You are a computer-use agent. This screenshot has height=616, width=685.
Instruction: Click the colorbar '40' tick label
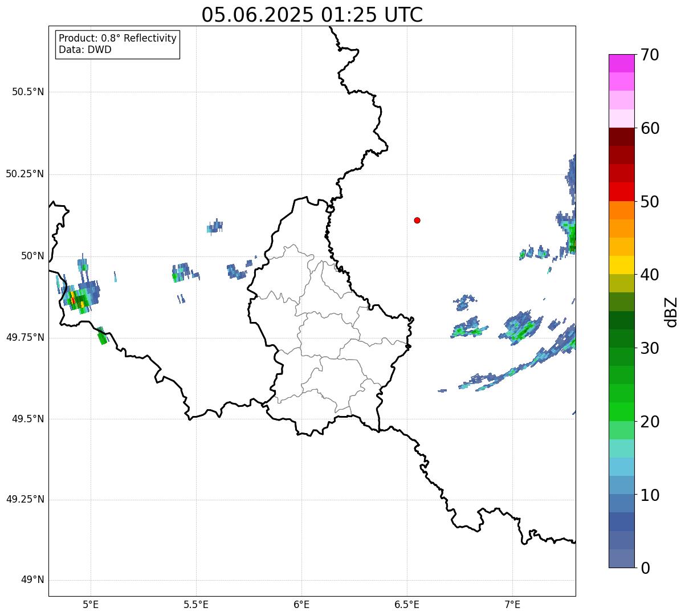point(650,275)
